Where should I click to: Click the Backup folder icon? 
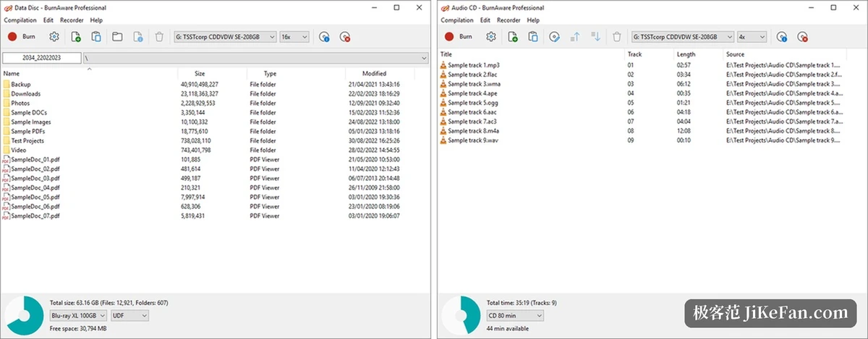click(x=7, y=84)
